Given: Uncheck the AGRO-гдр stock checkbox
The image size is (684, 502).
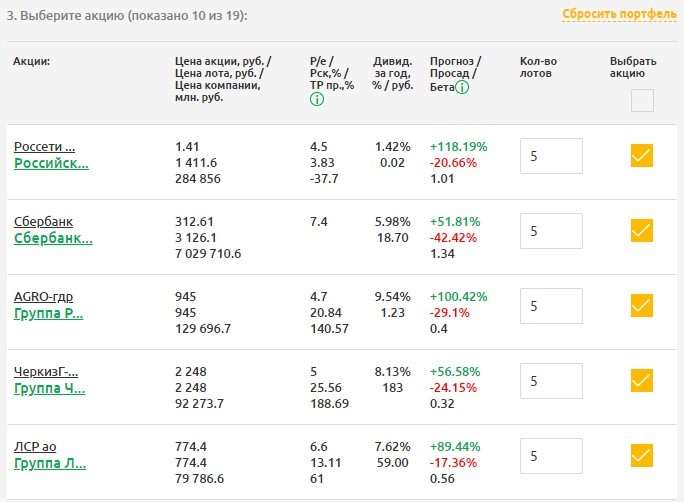Looking at the screenshot, I should point(642,305).
